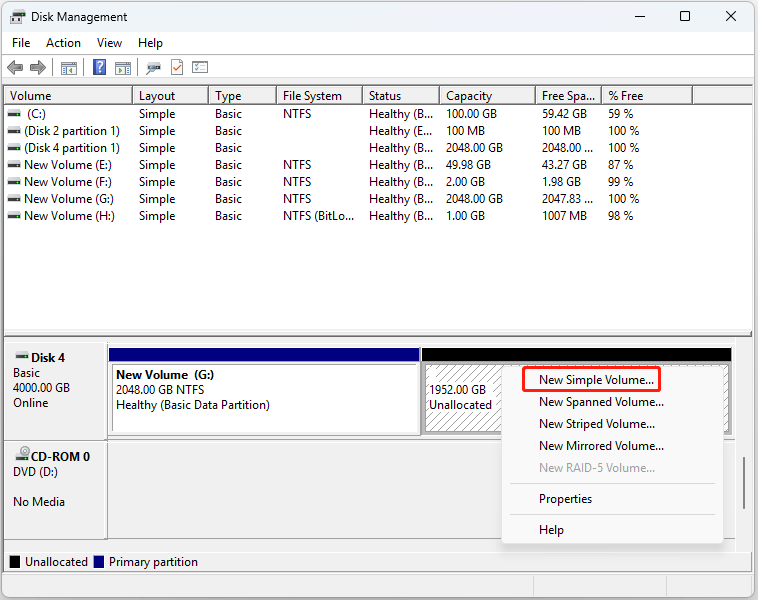Screen dimensions: 758x600
Task: Toggle the Show/Hide Console Tree icon
Action: 69,68
